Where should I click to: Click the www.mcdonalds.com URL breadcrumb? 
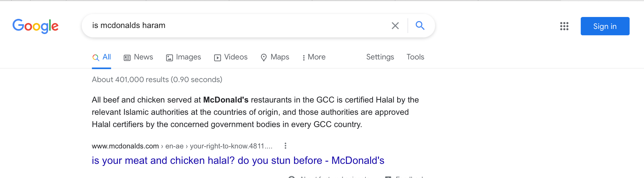point(125,146)
